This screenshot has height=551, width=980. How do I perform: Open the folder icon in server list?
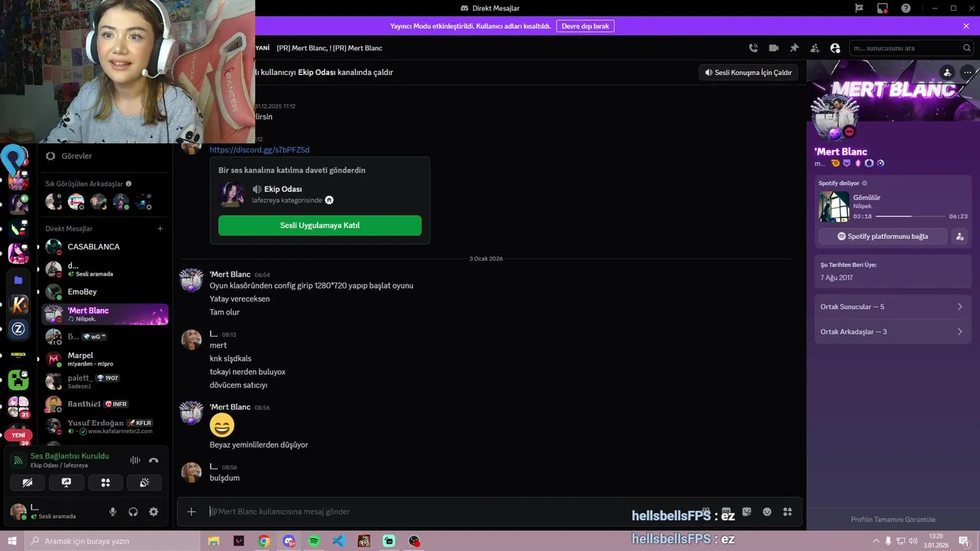18,280
